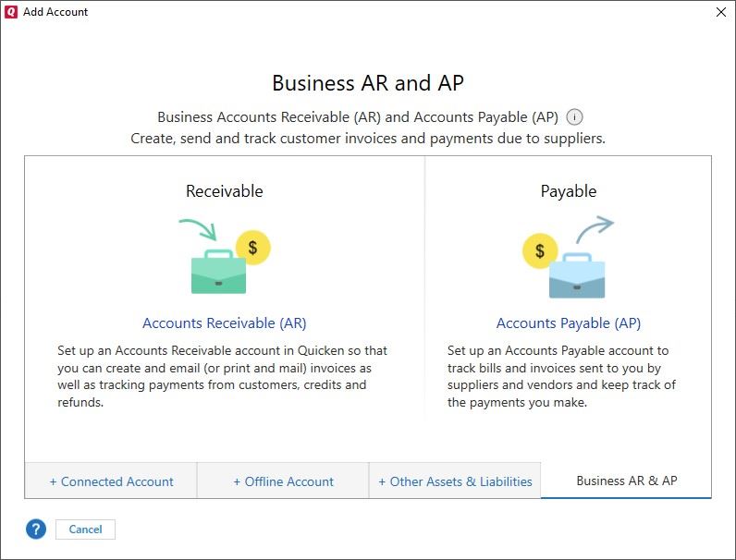
Task: Click the Quicken logo in title bar
Action: [11, 12]
